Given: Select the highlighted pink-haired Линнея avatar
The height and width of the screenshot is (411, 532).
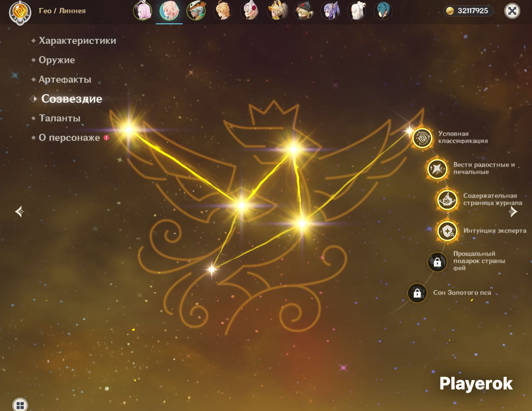Looking at the screenshot, I should (x=169, y=10).
